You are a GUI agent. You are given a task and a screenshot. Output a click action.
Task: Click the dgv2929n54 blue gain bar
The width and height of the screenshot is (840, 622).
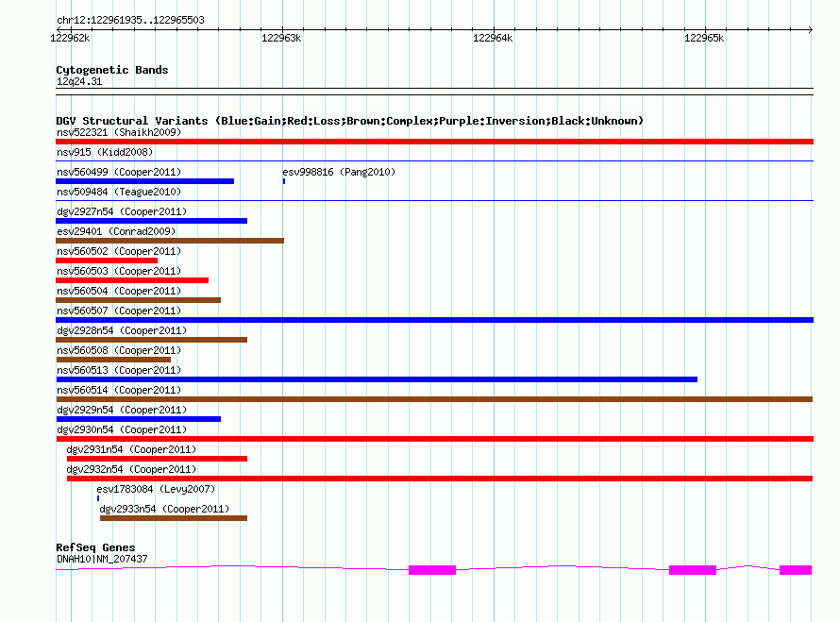pos(138,419)
